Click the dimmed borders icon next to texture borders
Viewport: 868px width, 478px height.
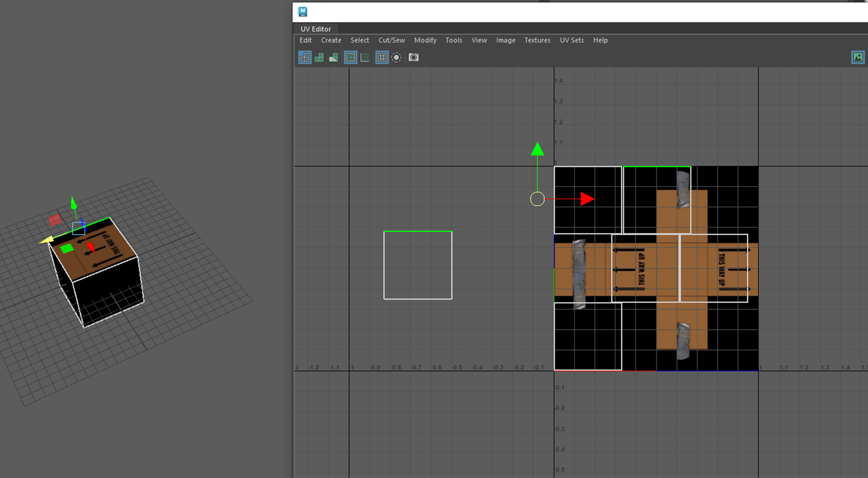[365, 58]
